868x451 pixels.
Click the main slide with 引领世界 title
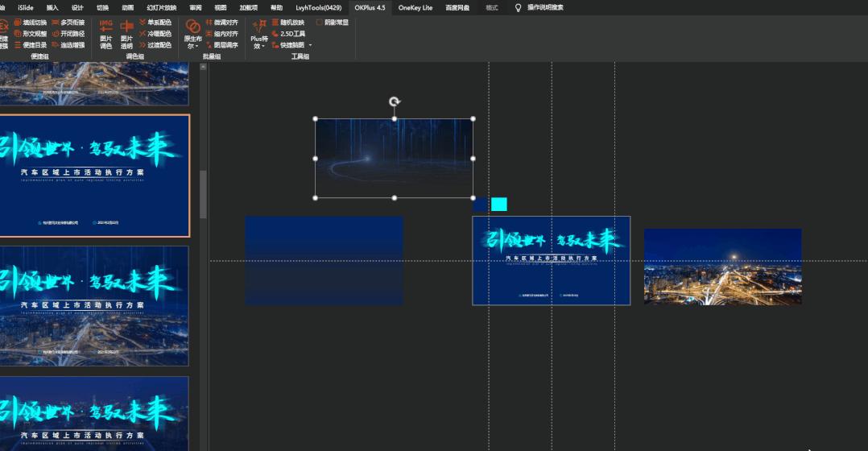(552, 261)
